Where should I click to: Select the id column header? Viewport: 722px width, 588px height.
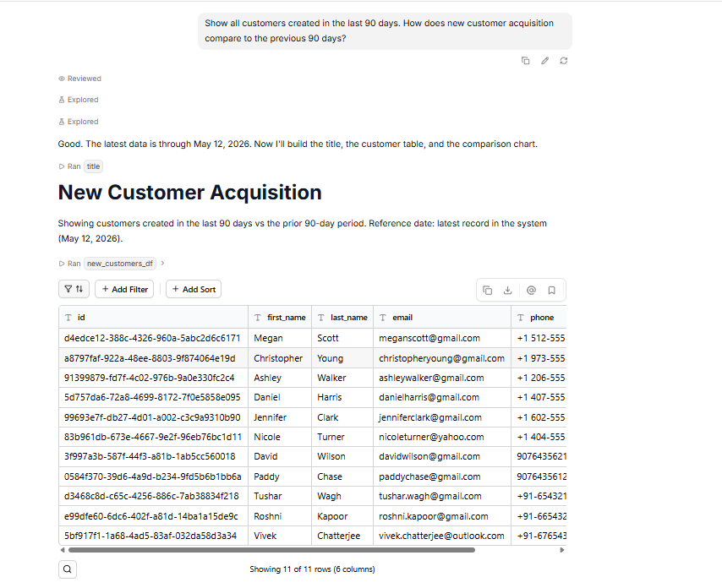(153, 318)
